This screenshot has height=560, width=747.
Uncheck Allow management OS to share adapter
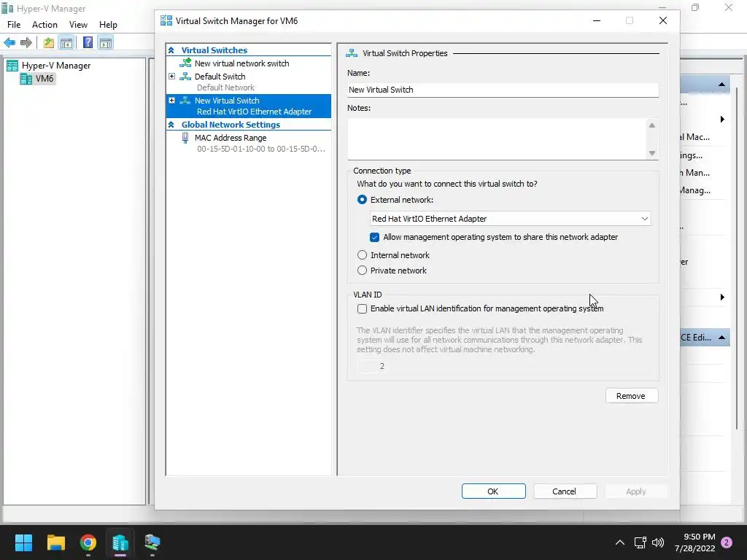(x=374, y=237)
